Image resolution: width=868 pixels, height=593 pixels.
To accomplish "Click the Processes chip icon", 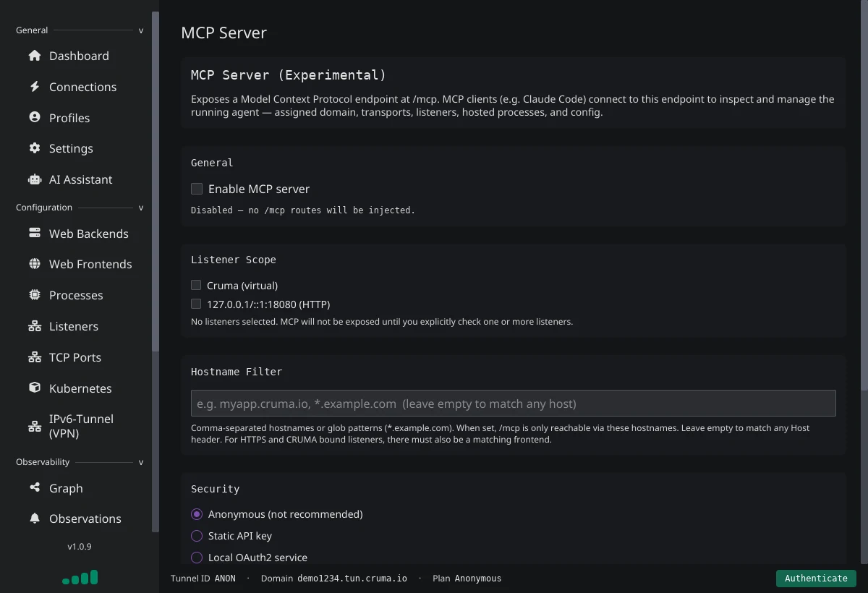I will pyautogui.click(x=34, y=295).
